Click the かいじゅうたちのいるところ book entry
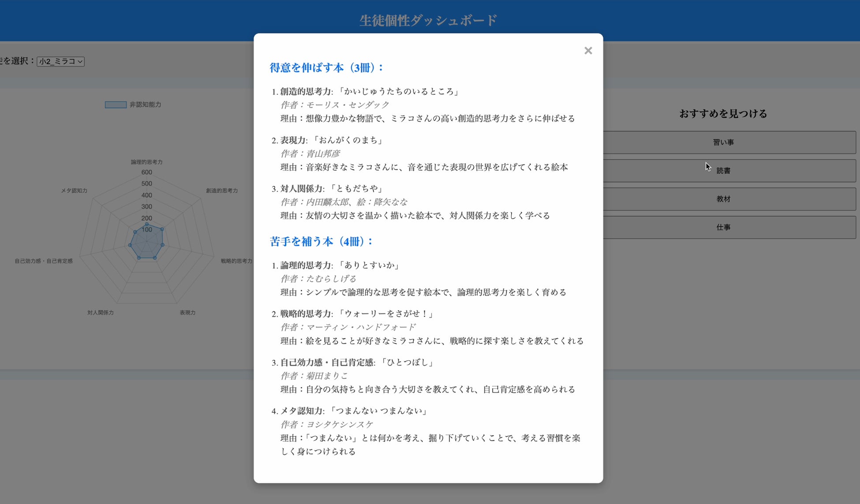This screenshot has height=504, width=860. point(399,91)
